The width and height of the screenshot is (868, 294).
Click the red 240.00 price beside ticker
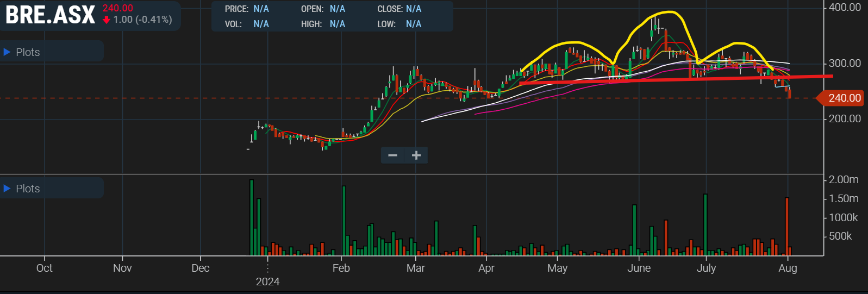tap(118, 8)
